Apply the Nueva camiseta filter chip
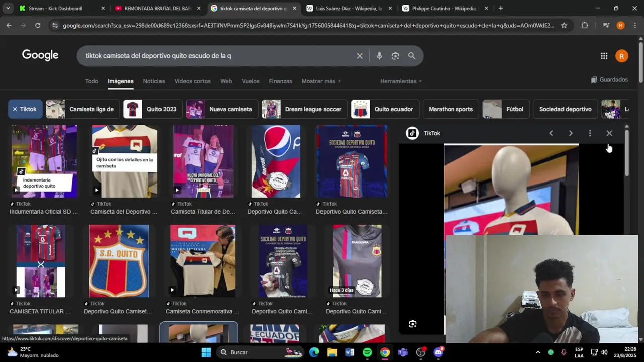Viewport: 644px width, 362px height. 221,109
